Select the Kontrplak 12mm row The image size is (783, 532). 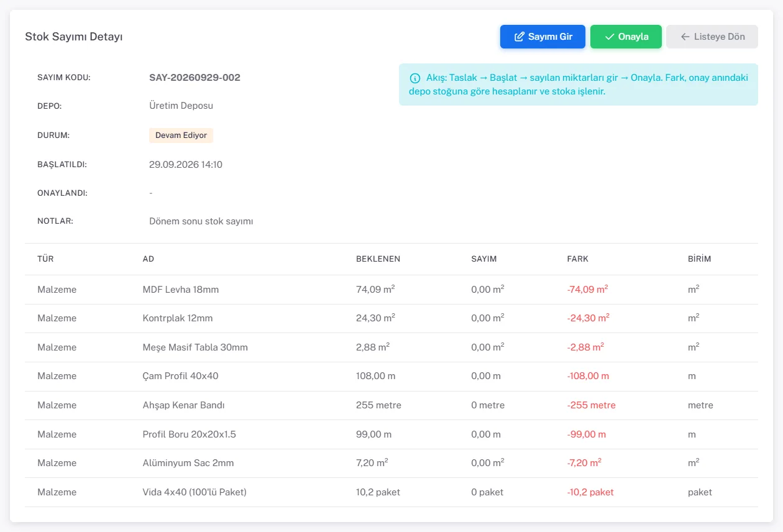pos(391,318)
